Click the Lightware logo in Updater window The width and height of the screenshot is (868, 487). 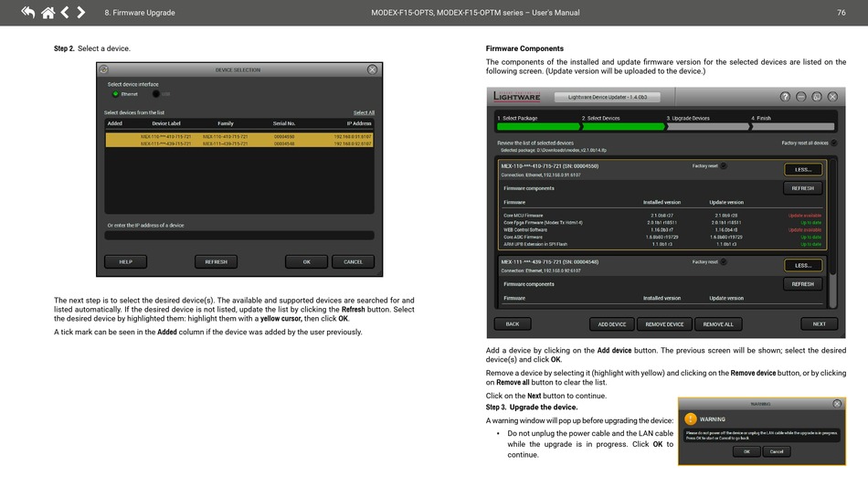point(517,97)
